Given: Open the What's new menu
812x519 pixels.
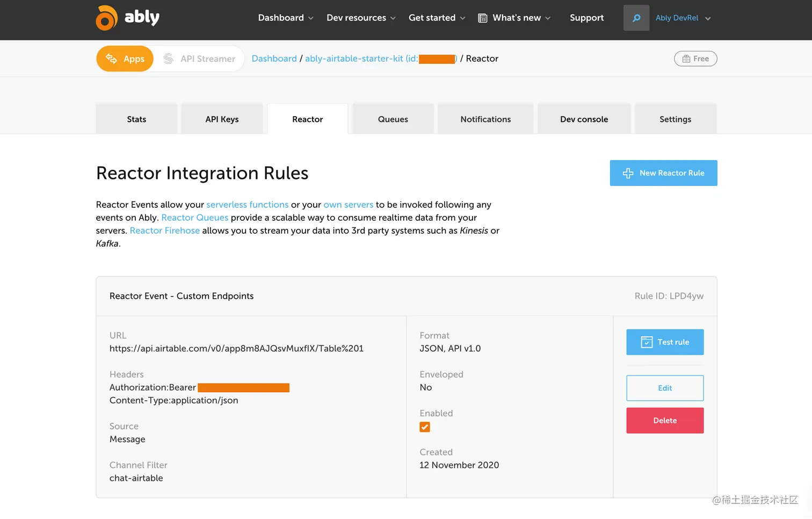Looking at the screenshot, I should (x=514, y=18).
